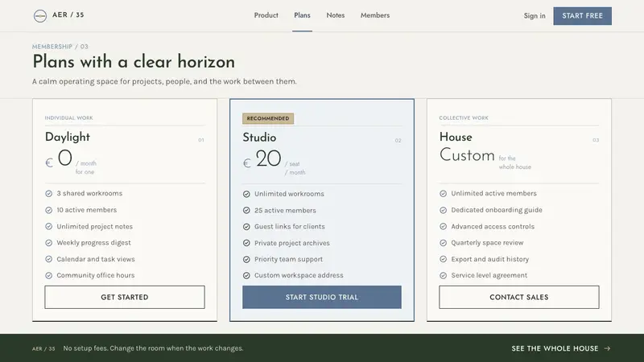This screenshot has height=362, width=644.
Task: Click the arrow icon after SEE THE WHOLE HOUSE
Action: (x=608, y=348)
